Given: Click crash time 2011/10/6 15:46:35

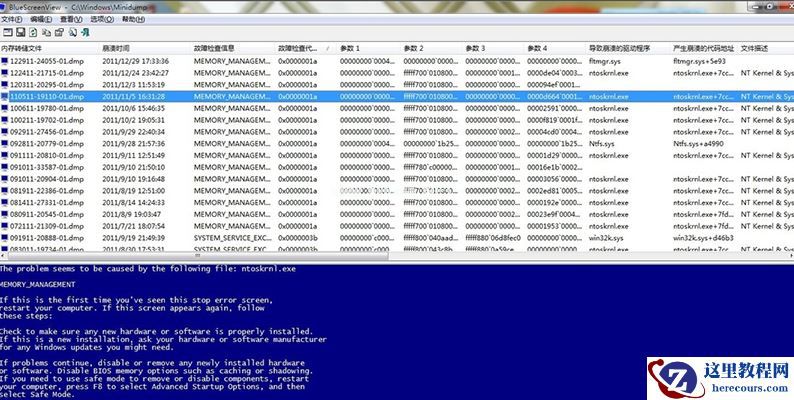Looking at the screenshot, I should [x=133, y=108].
